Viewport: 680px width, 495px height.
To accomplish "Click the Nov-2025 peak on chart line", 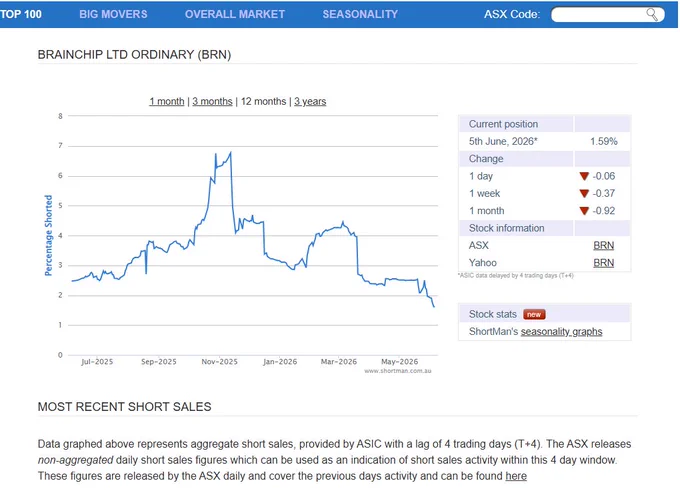I will pyautogui.click(x=230, y=153).
